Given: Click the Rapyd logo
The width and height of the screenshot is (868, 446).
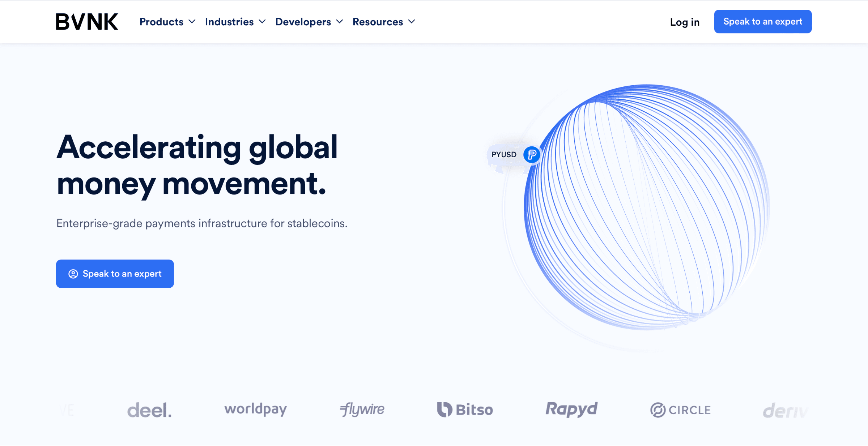Looking at the screenshot, I should click(571, 409).
